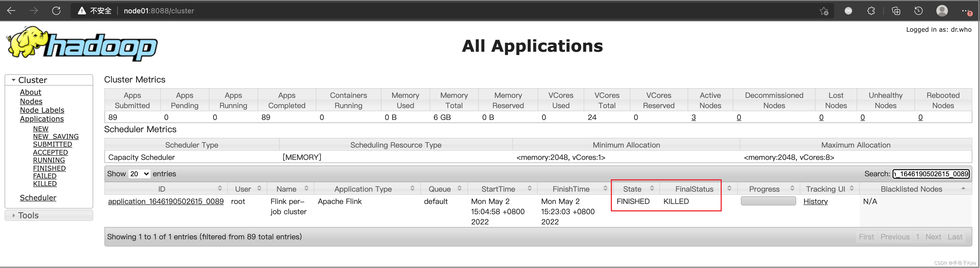Open the browser extensions puzzle icon
The image size is (980, 268).
click(871, 11)
